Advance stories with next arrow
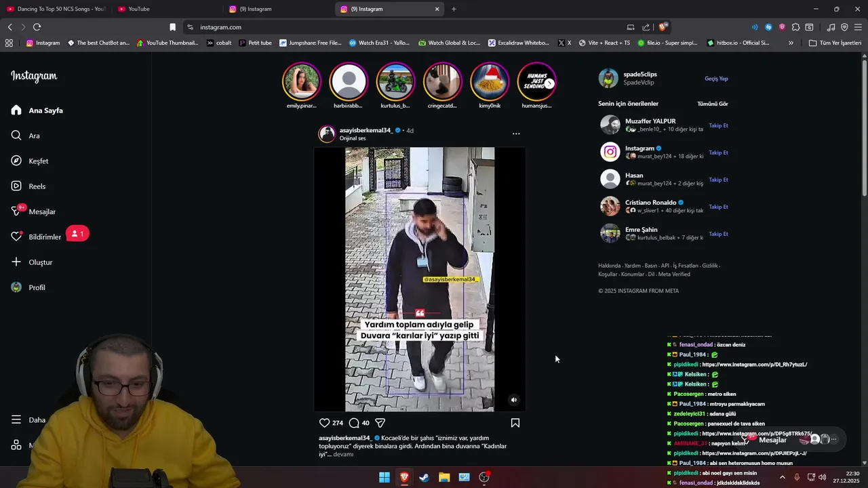868x488 pixels. click(x=549, y=83)
